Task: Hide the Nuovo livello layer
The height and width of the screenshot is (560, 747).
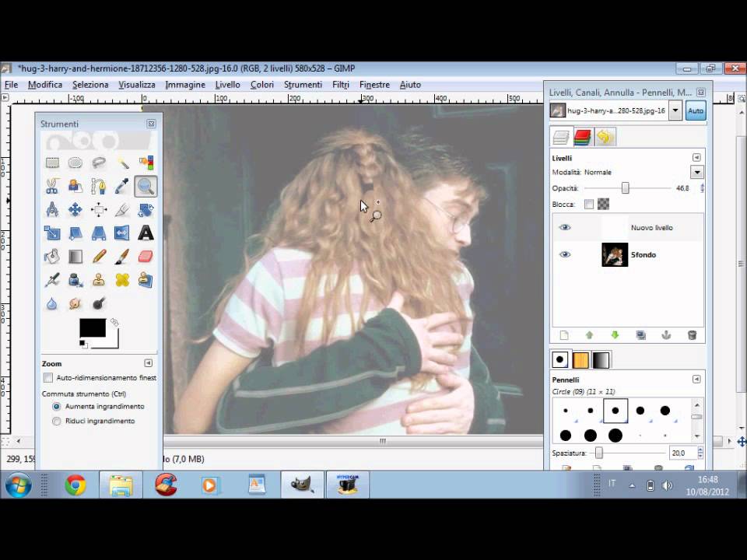Action: [x=565, y=227]
